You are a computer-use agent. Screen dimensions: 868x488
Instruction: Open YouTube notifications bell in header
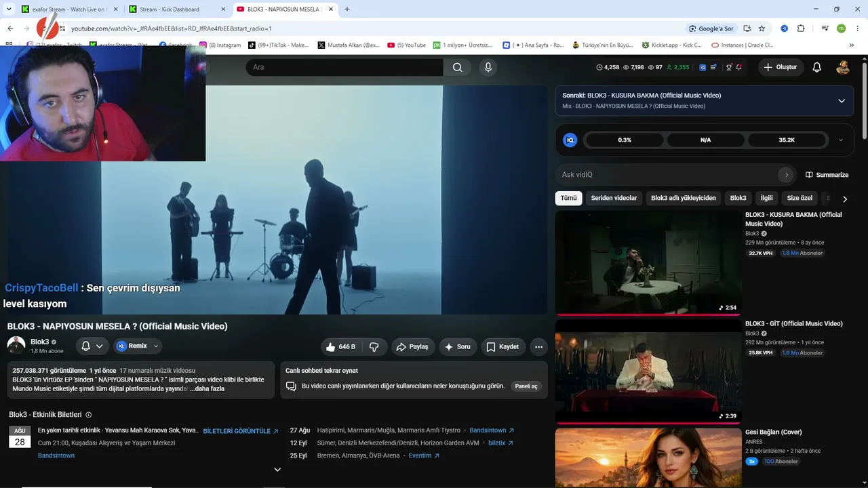pyautogui.click(x=817, y=67)
